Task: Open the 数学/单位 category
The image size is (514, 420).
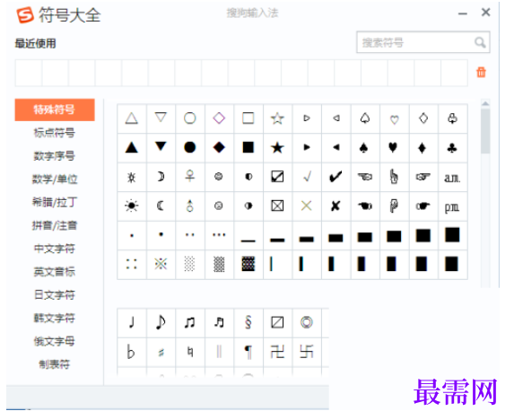Action: click(55, 179)
